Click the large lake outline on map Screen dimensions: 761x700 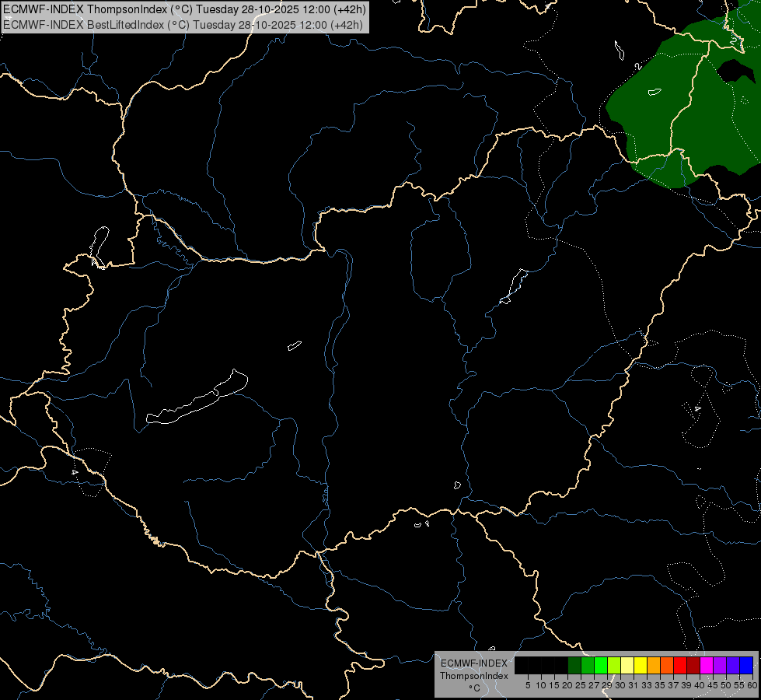tap(197, 398)
